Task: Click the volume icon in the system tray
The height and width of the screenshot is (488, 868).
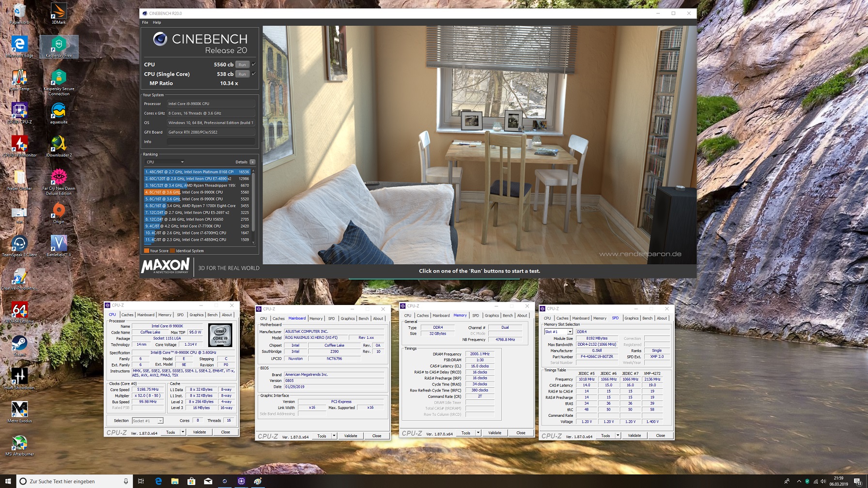Action: pyautogui.click(x=823, y=481)
